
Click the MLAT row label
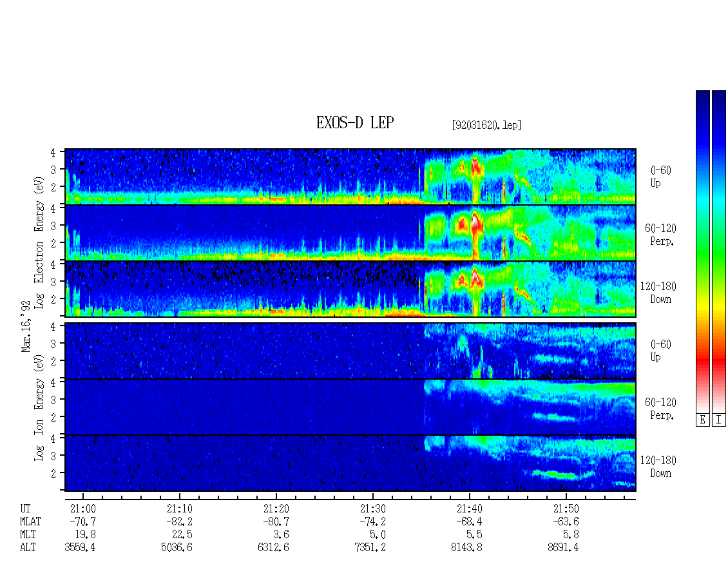tap(30, 521)
